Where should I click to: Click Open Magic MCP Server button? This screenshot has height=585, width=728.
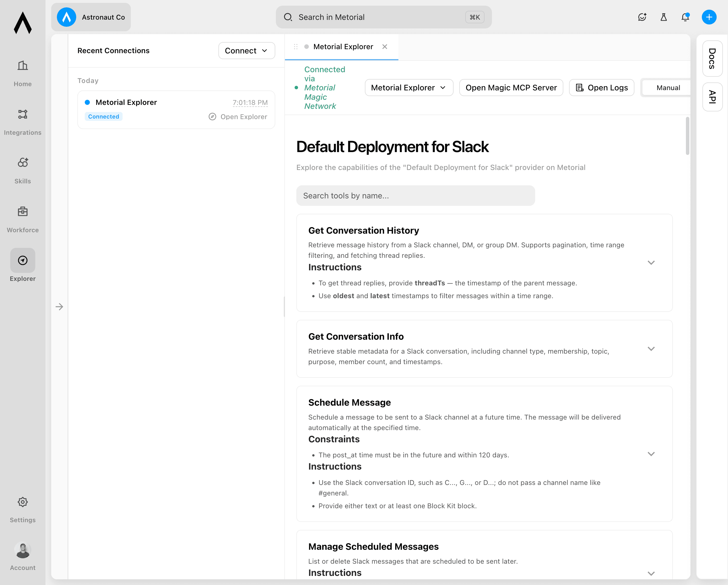click(x=511, y=88)
